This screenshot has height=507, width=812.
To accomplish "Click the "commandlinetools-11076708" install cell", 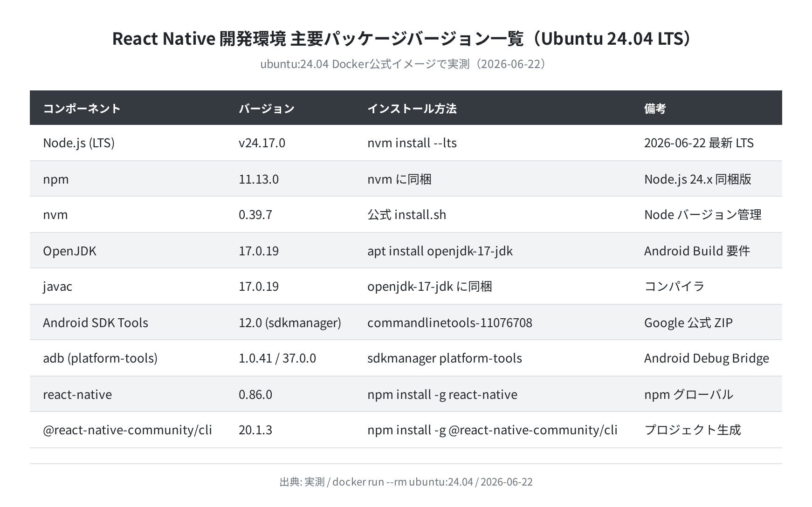I will pos(450,323).
